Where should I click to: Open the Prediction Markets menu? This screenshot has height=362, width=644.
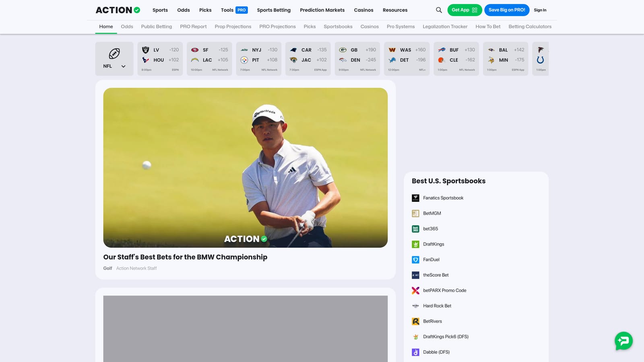point(322,10)
